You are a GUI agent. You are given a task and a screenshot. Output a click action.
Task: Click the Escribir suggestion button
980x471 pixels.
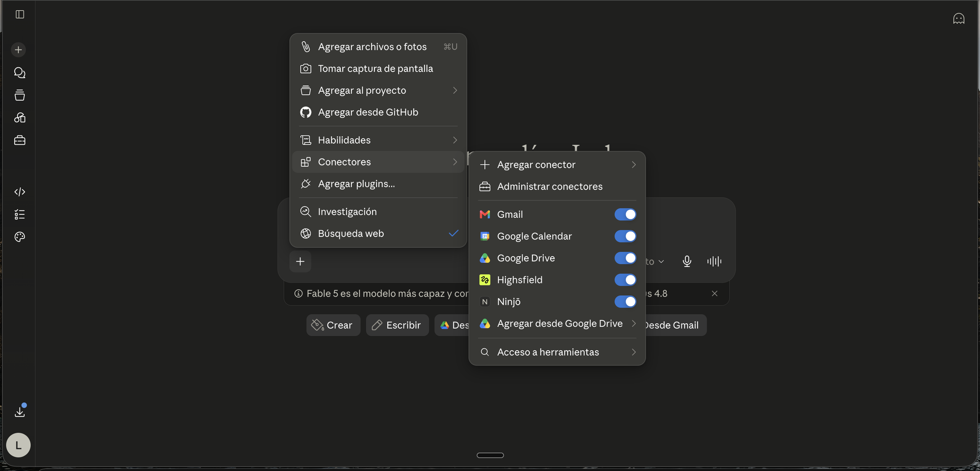point(397,325)
